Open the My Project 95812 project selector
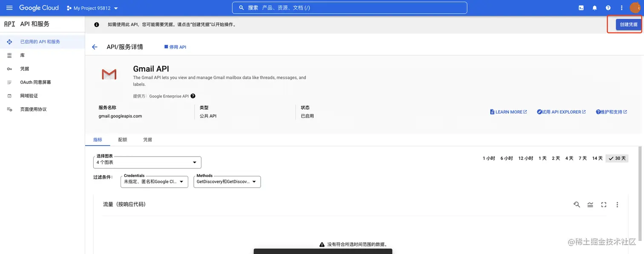The width and height of the screenshot is (644, 254). pos(92,8)
